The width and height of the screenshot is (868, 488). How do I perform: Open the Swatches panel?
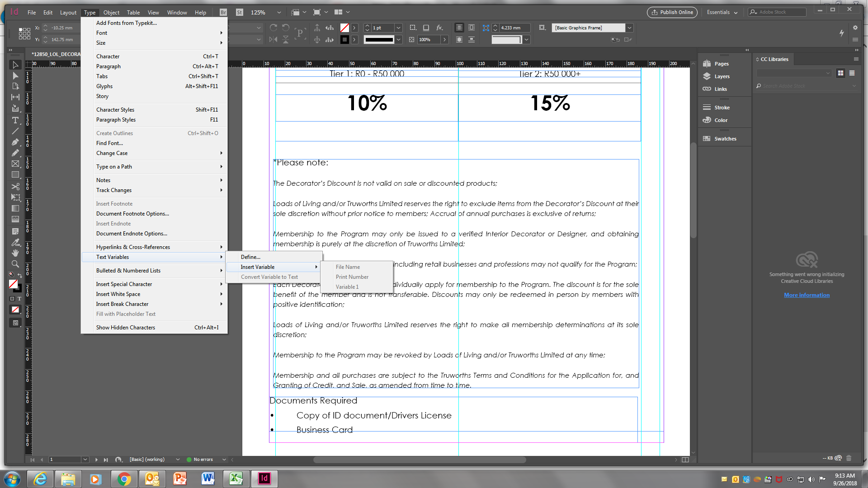coord(724,139)
